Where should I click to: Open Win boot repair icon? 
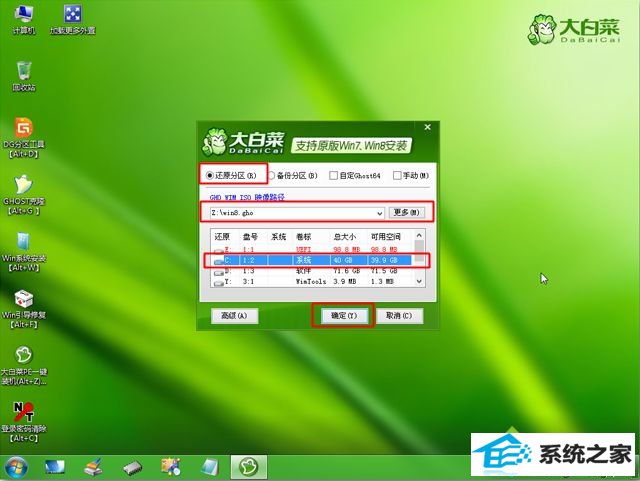click(24, 309)
